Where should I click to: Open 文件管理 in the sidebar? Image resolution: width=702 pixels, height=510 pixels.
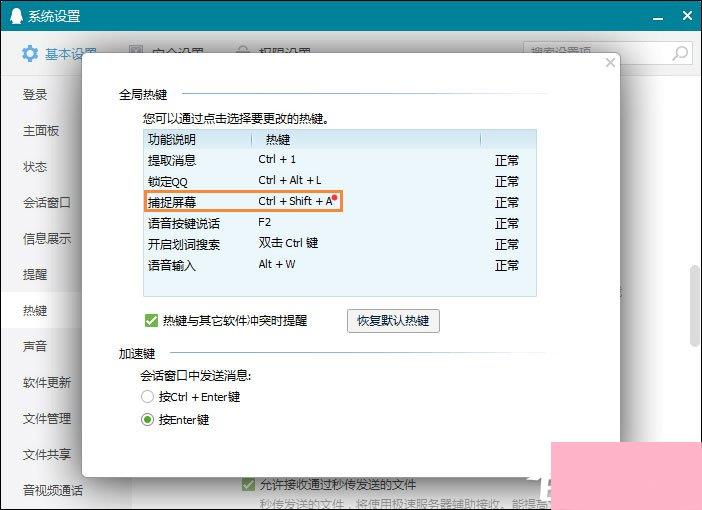click(x=47, y=418)
